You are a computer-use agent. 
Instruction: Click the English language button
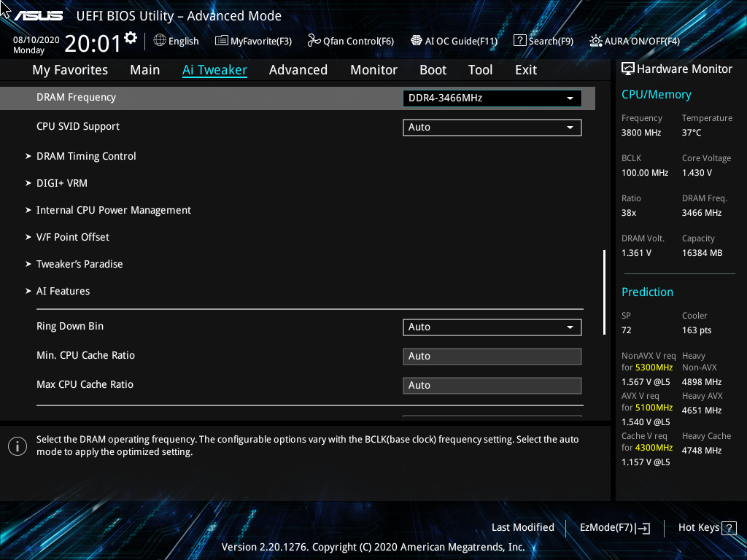[x=183, y=42]
